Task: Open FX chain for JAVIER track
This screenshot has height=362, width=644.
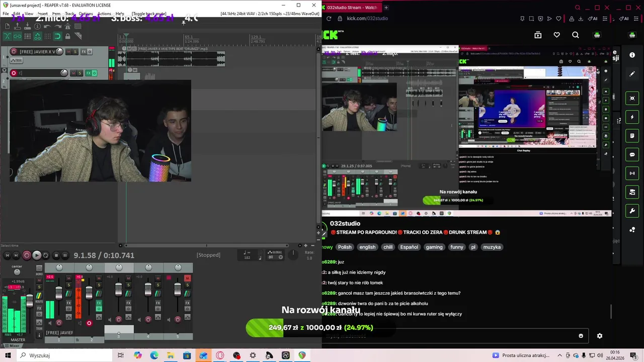Action: pyautogui.click(x=84, y=52)
